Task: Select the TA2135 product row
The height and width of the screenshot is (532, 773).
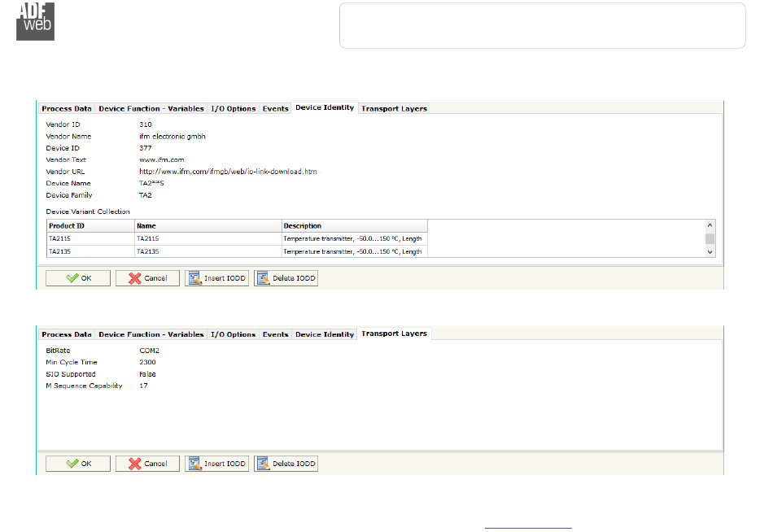Action: coord(237,251)
